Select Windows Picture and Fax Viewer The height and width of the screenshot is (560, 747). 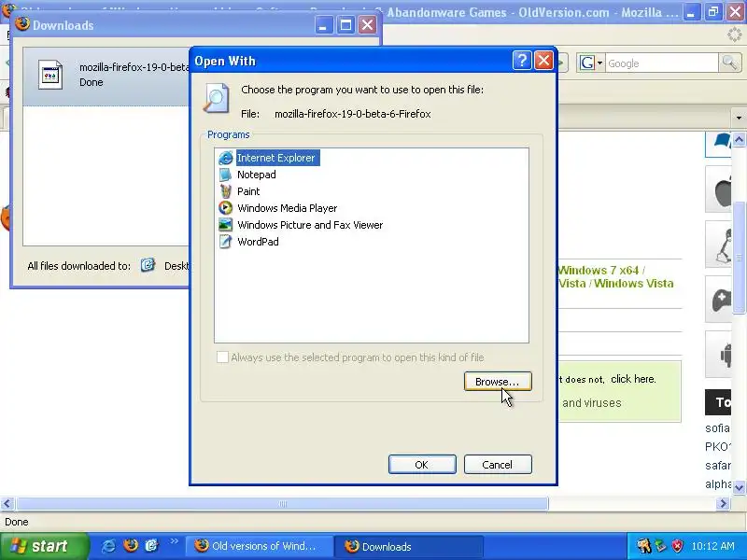click(310, 225)
